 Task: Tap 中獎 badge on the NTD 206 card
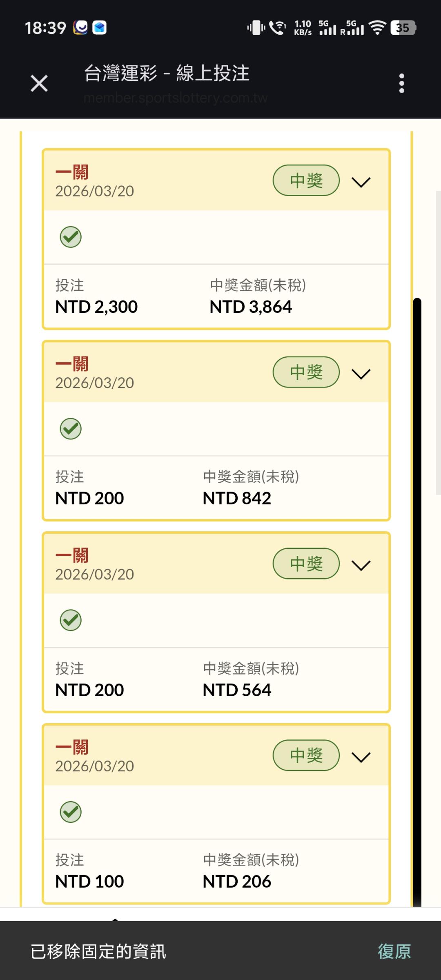coord(306,755)
